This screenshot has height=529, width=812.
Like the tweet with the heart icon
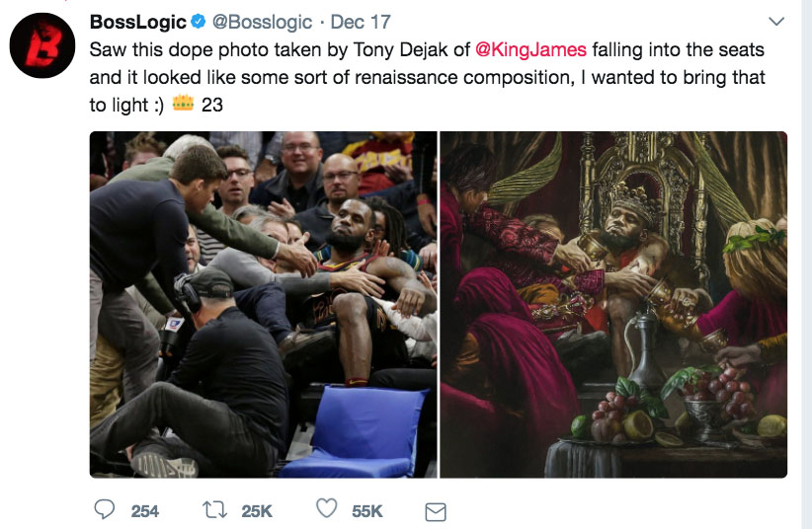(327, 510)
